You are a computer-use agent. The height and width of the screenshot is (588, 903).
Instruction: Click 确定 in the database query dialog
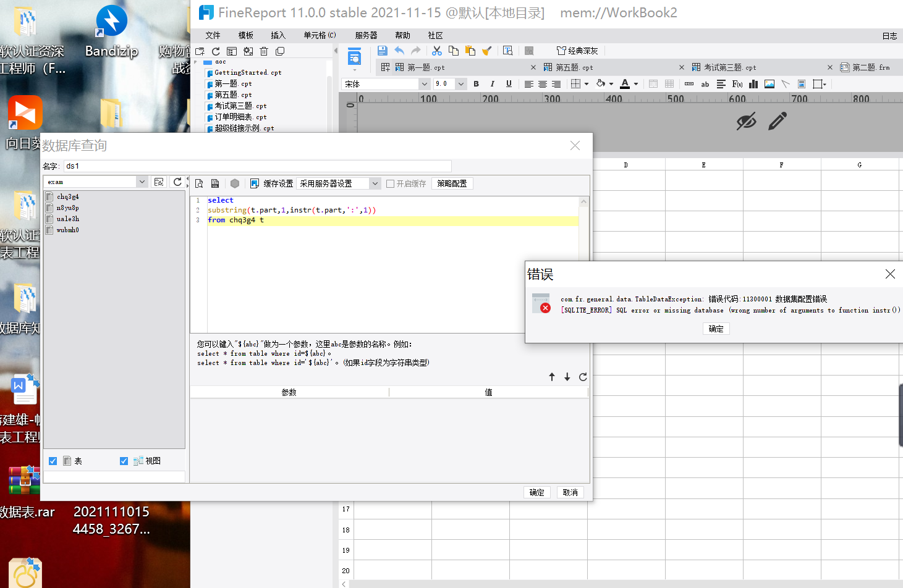click(537, 492)
